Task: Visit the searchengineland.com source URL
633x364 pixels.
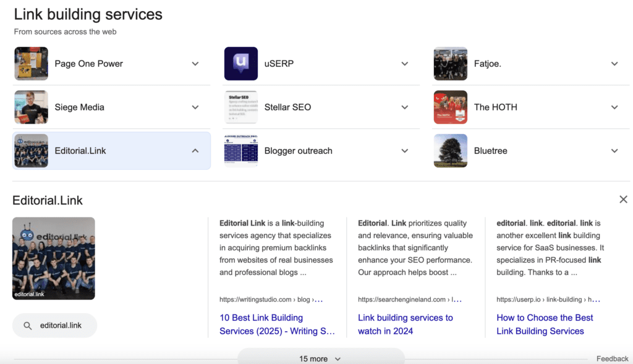Action: click(x=410, y=300)
